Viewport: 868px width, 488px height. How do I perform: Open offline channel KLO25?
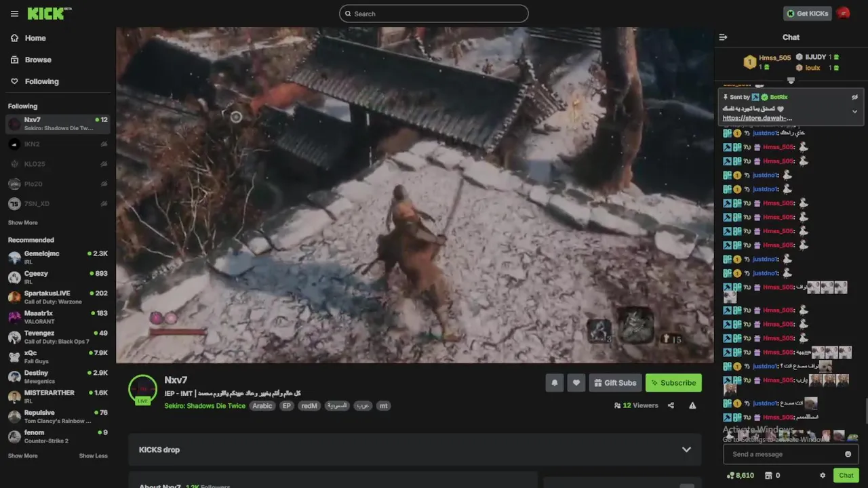[x=58, y=164]
